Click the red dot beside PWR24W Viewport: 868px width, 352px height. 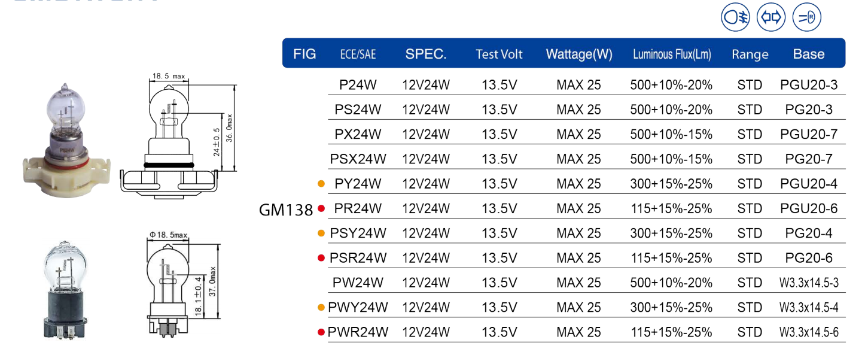[x=321, y=332]
